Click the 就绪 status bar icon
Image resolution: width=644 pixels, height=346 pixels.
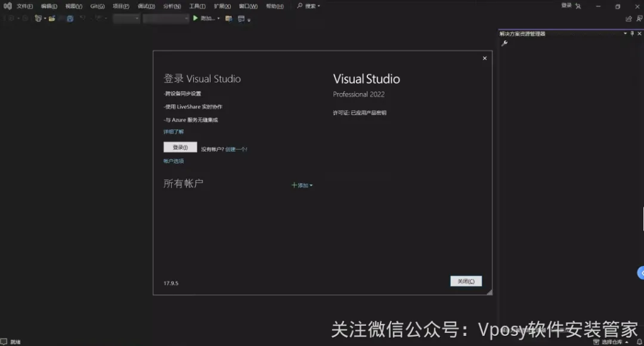click(4, 342)
